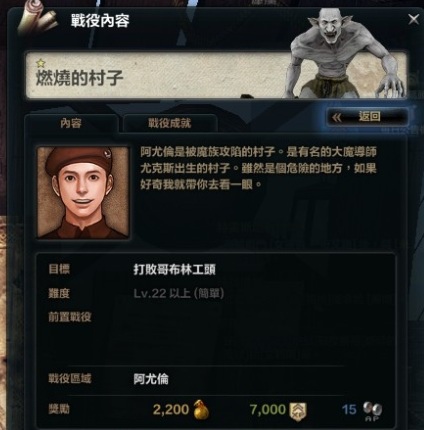Screen dimensions: 424x430
Task: Close the 戰役內容 window
Action: click(x=414, y=19)
